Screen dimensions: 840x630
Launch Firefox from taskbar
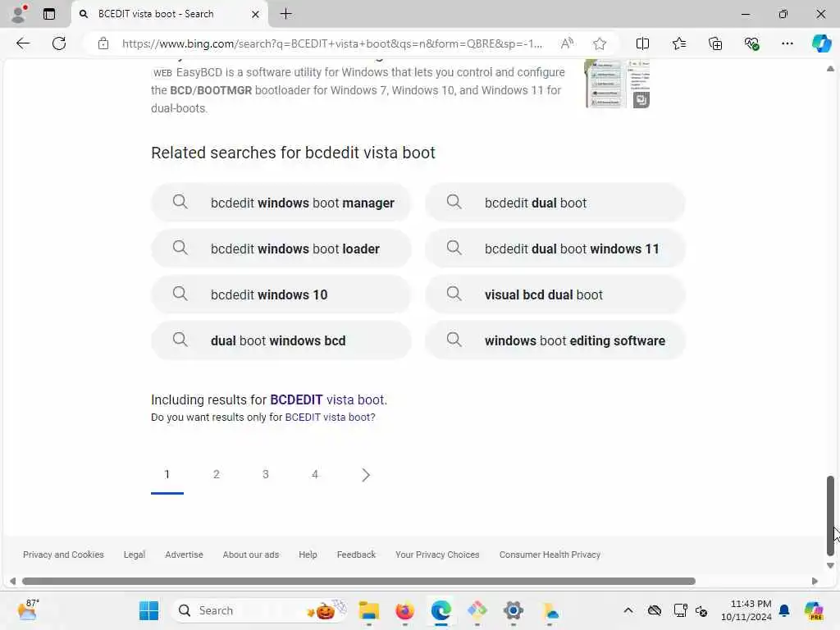[x=405, y=610]
